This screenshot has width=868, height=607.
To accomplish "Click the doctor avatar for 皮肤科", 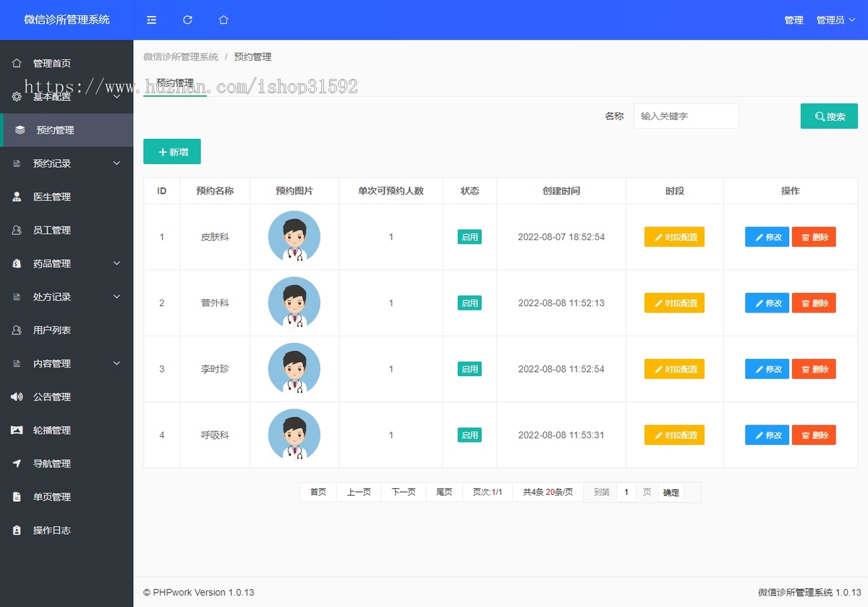I will point(294,237).
